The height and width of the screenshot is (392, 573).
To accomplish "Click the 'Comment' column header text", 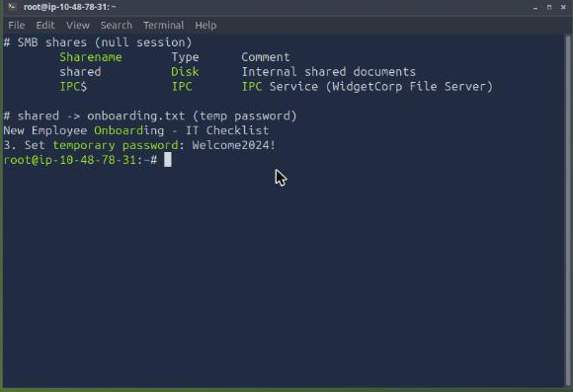I will (x=266, y=57).
